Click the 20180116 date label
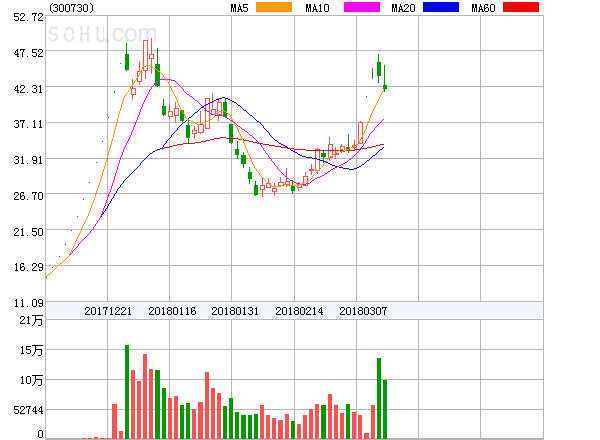Image resolution: width=600 pixels, height=440 pixels. click(x=172, y=311)
